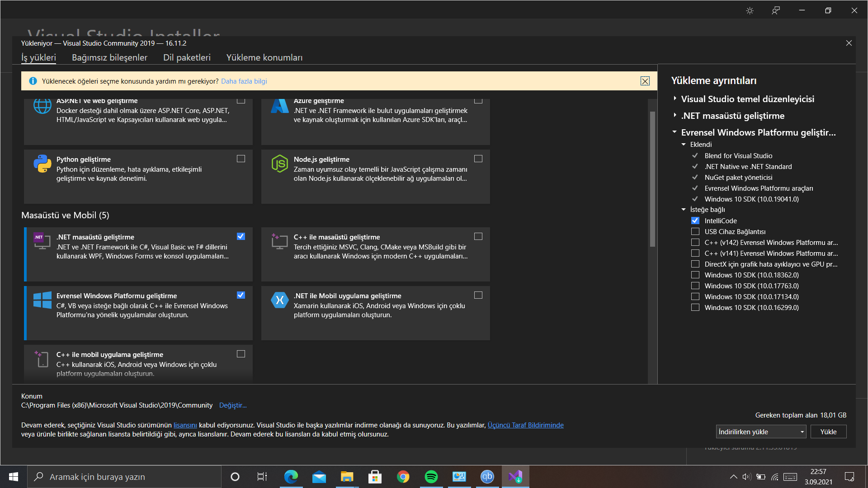Click the Yükle button
Screen dimensions: 868x488
tap(828, 432)
